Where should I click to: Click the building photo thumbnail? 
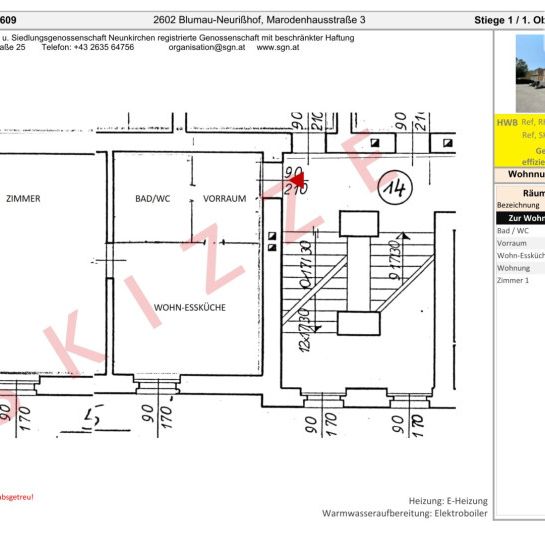tap(530, 73)
